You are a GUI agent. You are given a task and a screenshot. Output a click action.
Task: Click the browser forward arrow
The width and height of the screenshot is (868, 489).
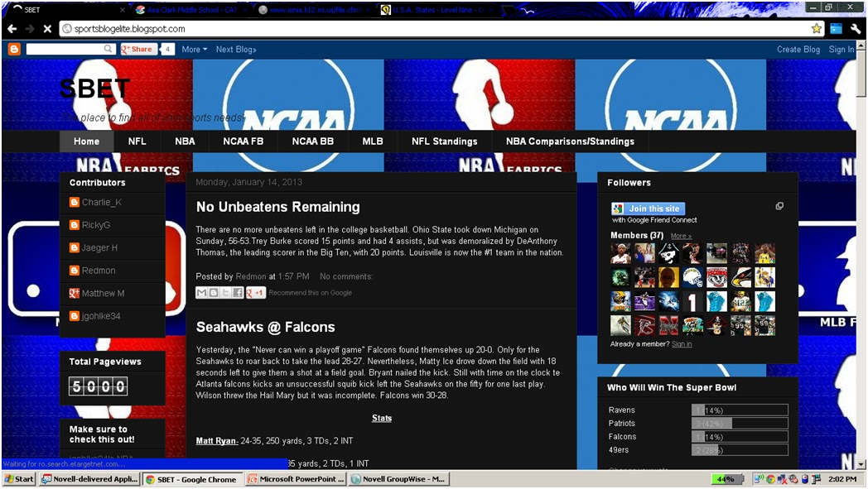point(29,29)
